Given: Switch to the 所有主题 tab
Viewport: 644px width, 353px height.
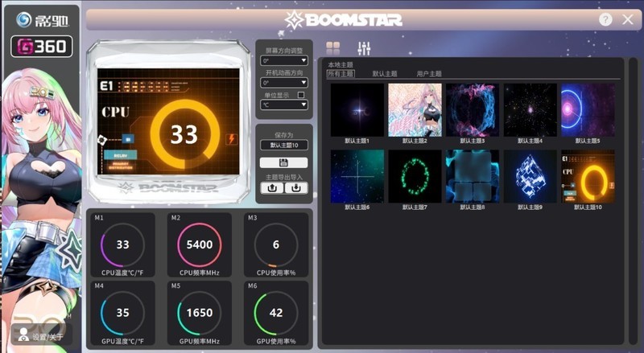Looking at the screenshot, I should click(x=341, y=74).
